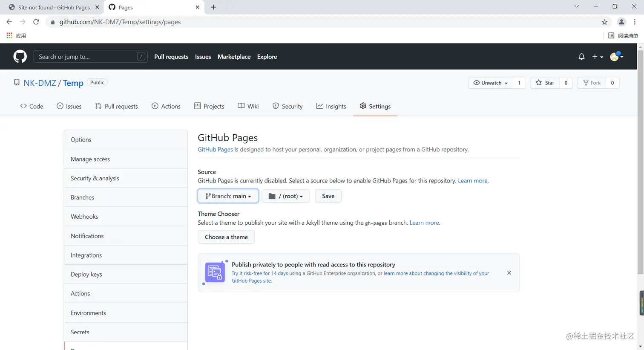View the stargazers count next to Star
Screen dimensions: 644x350
566,83
